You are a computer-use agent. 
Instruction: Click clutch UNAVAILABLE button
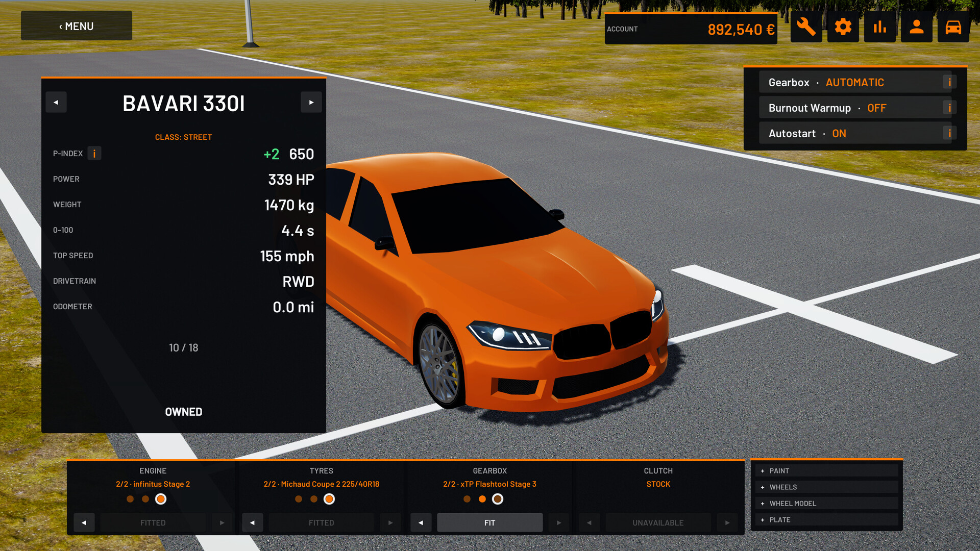pos(658,522)
